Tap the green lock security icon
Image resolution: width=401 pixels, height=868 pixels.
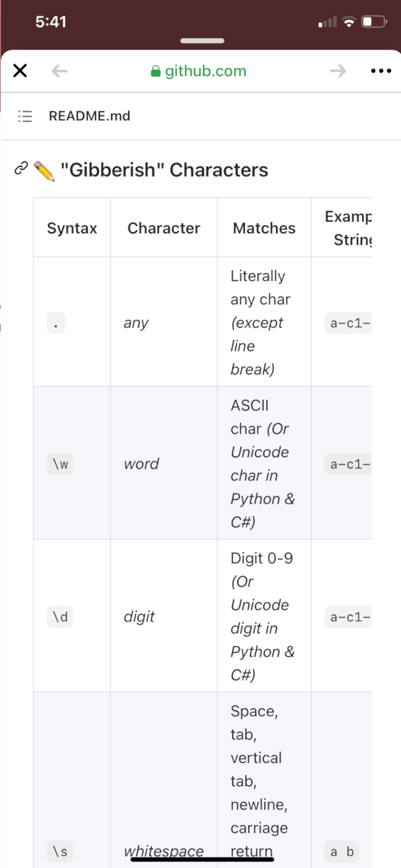pyautogui.click(x=155, y=71)
